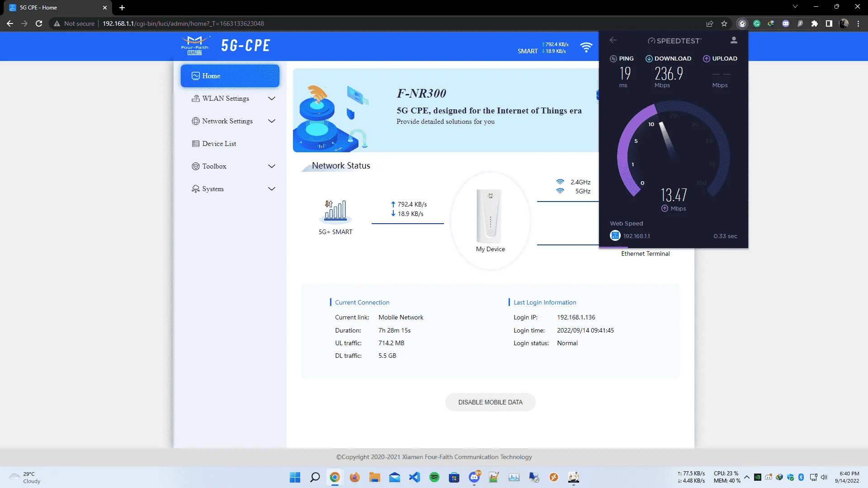Open weather widget 29°C Cloudy

click(x=25, y=477)
